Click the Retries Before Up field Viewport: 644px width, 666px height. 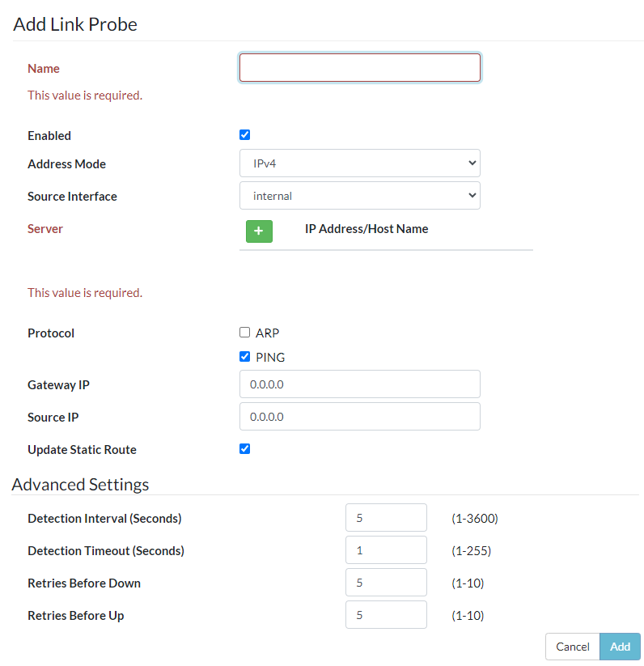(385, 615)
